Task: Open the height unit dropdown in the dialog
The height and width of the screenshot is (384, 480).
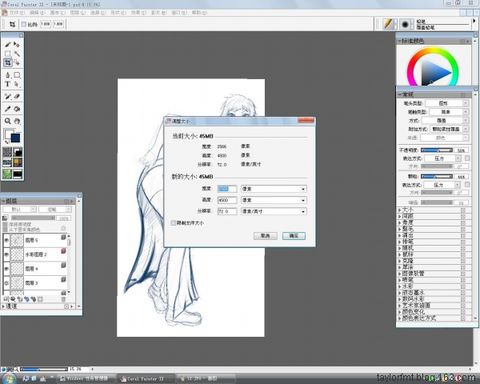Action: point(274,200)
